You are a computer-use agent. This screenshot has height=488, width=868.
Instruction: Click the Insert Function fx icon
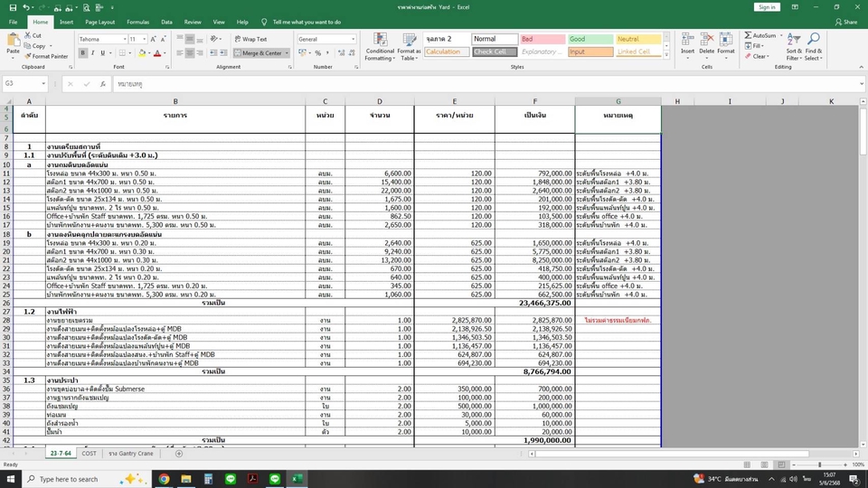coord(103,84)
